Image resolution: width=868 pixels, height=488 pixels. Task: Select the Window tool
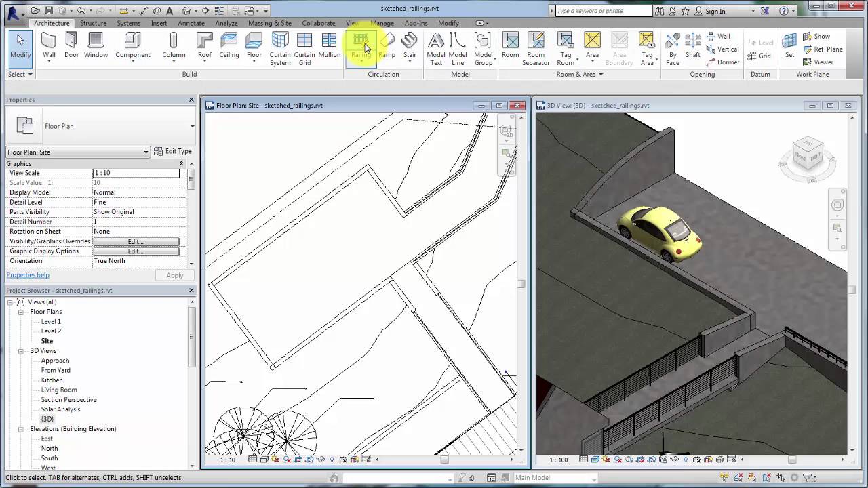(x=96, y=46)
